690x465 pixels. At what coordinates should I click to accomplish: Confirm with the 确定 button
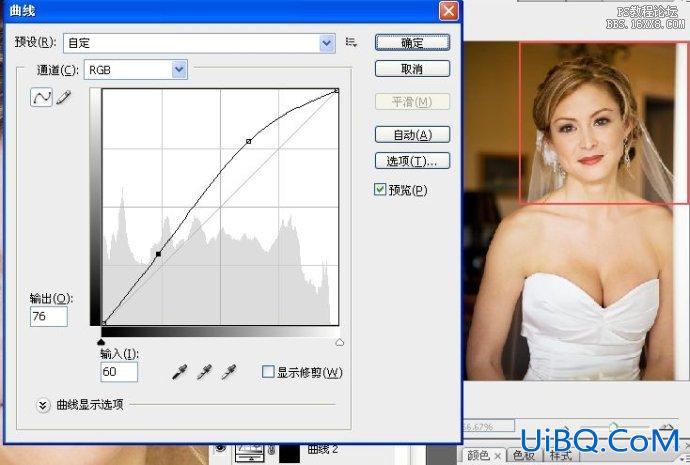[412, 43]
